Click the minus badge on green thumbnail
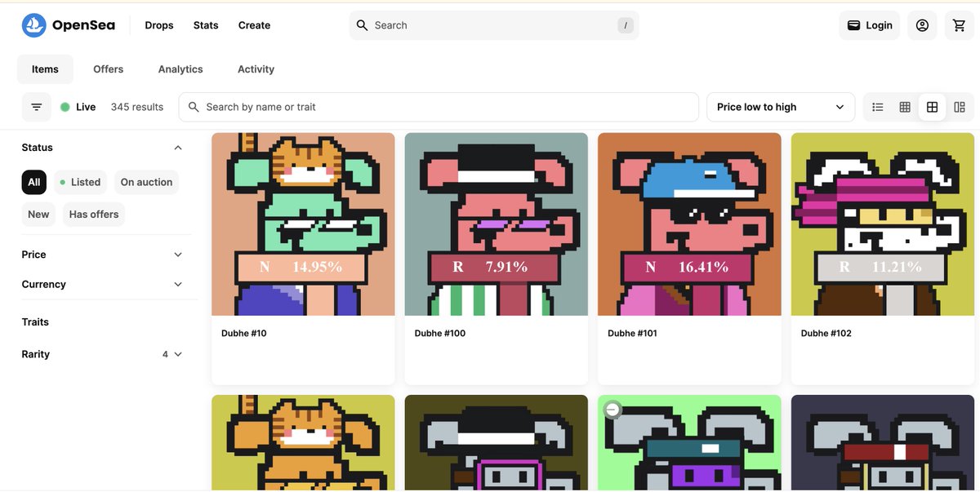Screen dimensions: 980x492 click(612, 410)
